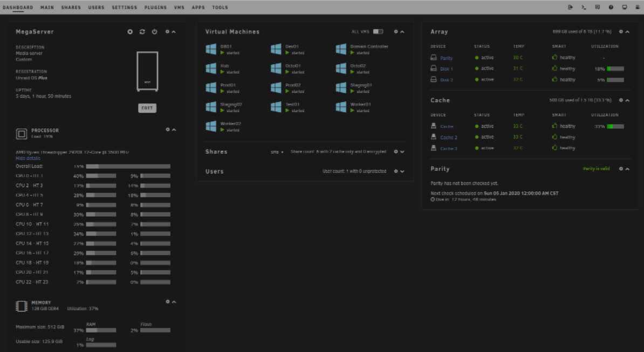Screen dimensions: 644x352
Task: Click the Edit button under server case
Action: (x=147, y=108)
